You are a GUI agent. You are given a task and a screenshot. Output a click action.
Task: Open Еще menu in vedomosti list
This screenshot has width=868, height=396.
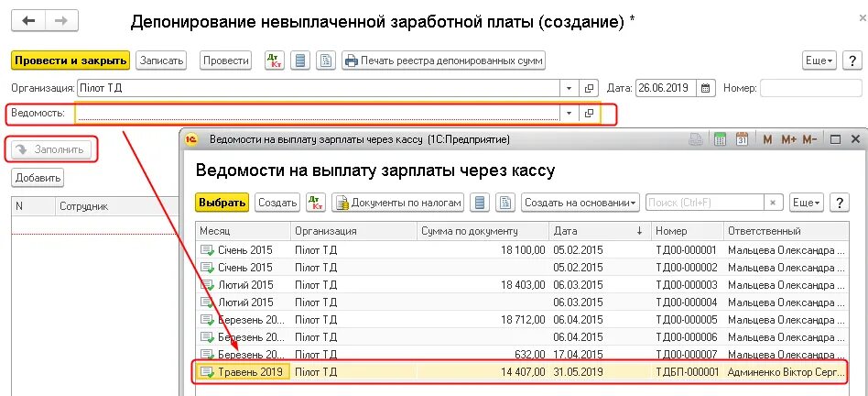[806, 203]
